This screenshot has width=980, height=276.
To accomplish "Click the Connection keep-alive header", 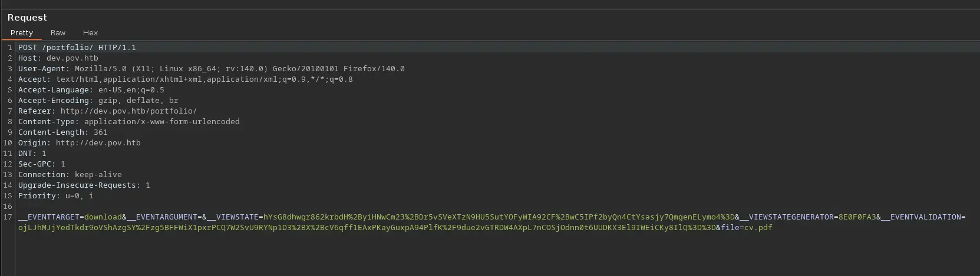I will tap(70, 175).
